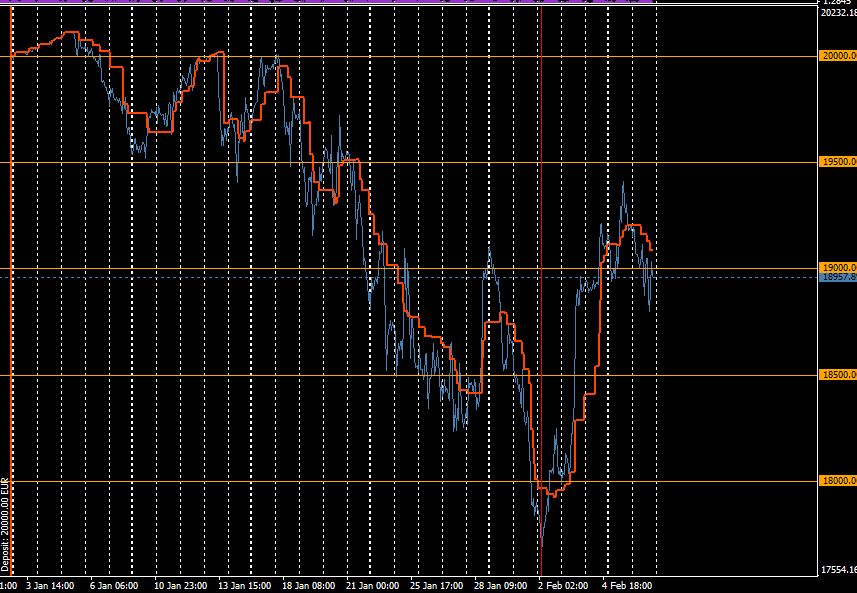Select the 6 Jan 06:00 time label

(x=113, y=585)
